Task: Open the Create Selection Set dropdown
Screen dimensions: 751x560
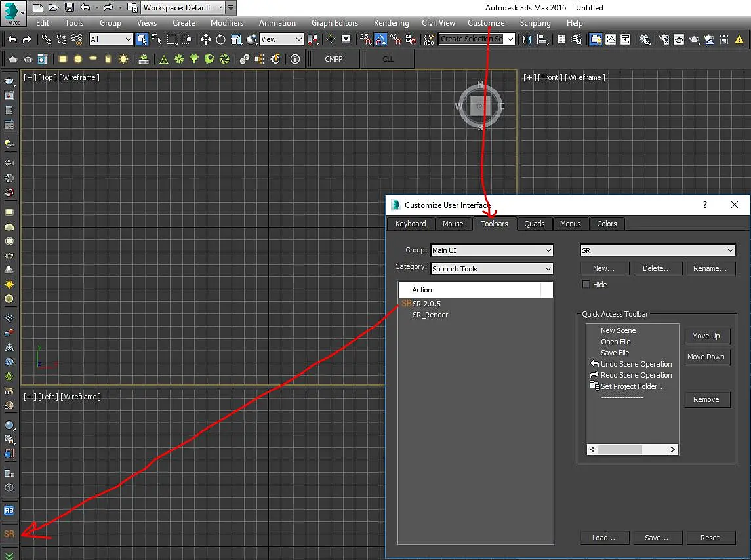Action: click(477, 39)
